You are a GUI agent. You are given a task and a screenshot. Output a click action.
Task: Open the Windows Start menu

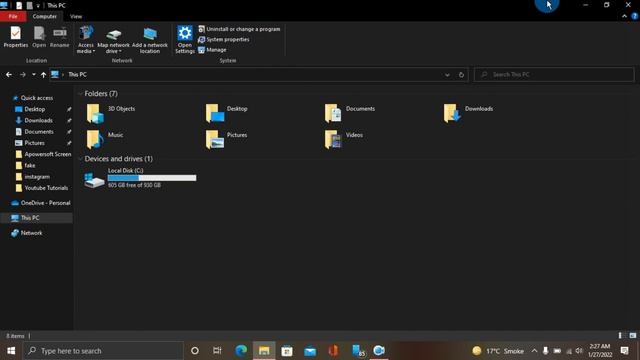tap(11, 351)
